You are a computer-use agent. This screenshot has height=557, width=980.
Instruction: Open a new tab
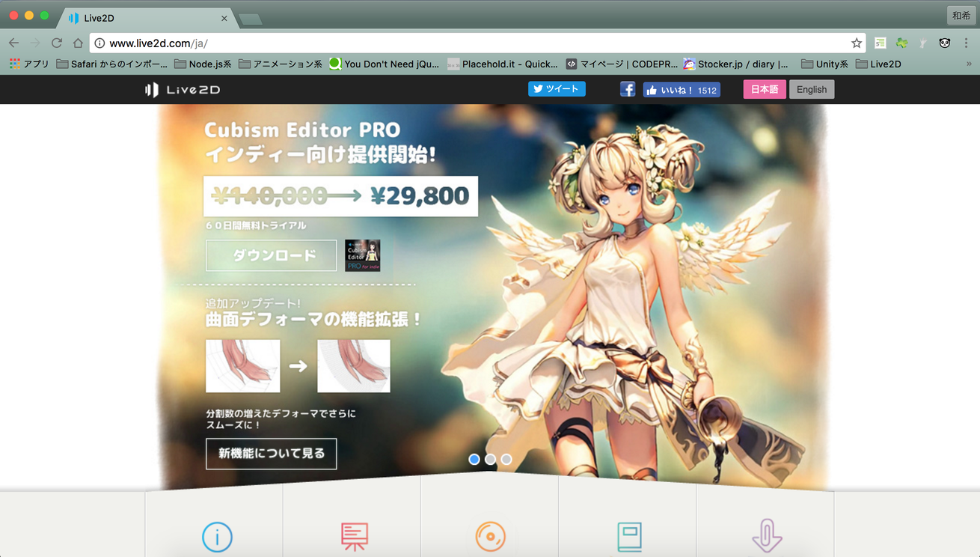click(250, 19)
